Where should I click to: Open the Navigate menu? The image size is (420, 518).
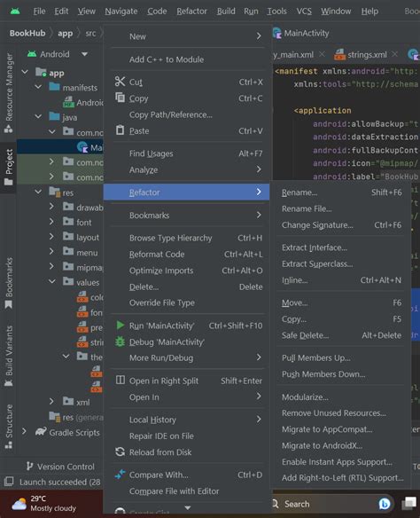click(x=121, y=12)
